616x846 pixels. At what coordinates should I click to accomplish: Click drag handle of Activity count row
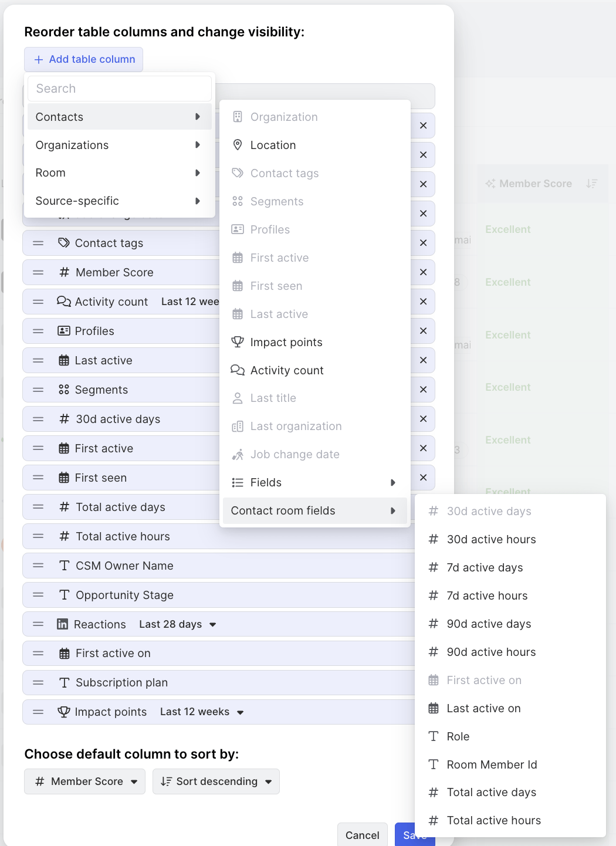point(38,302)
